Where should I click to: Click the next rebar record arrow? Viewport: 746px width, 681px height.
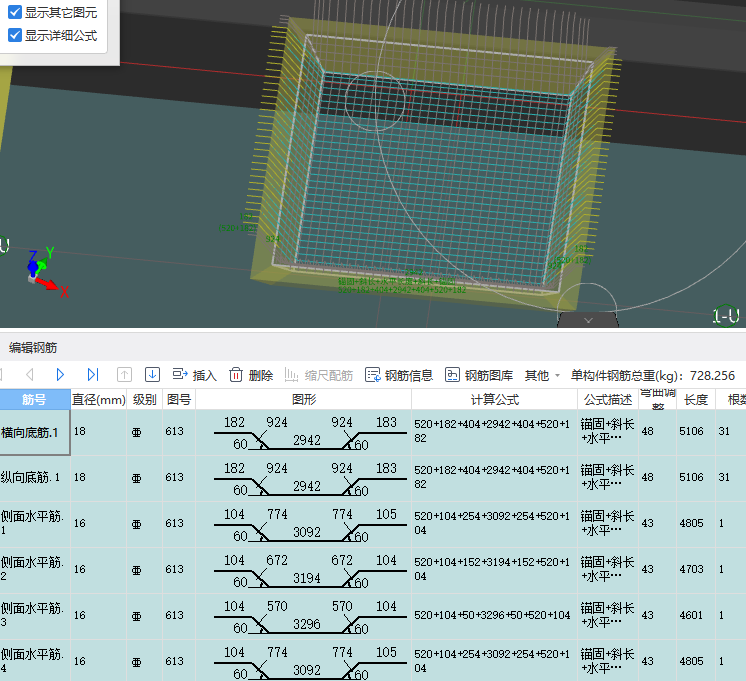click(61, 375)
